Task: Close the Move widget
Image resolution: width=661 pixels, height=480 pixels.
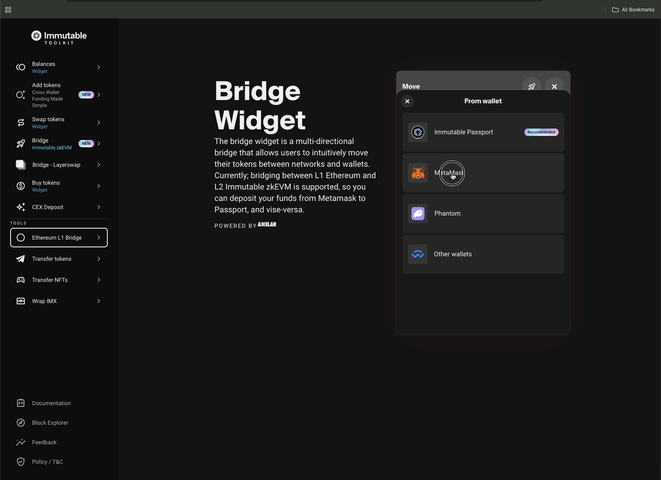Action: click(554, 86)
